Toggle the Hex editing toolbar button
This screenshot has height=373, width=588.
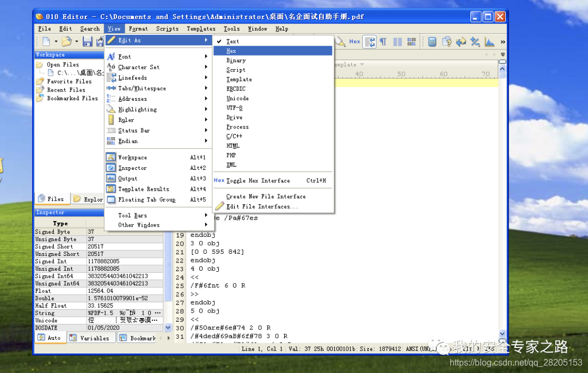(x=354, y=41)
